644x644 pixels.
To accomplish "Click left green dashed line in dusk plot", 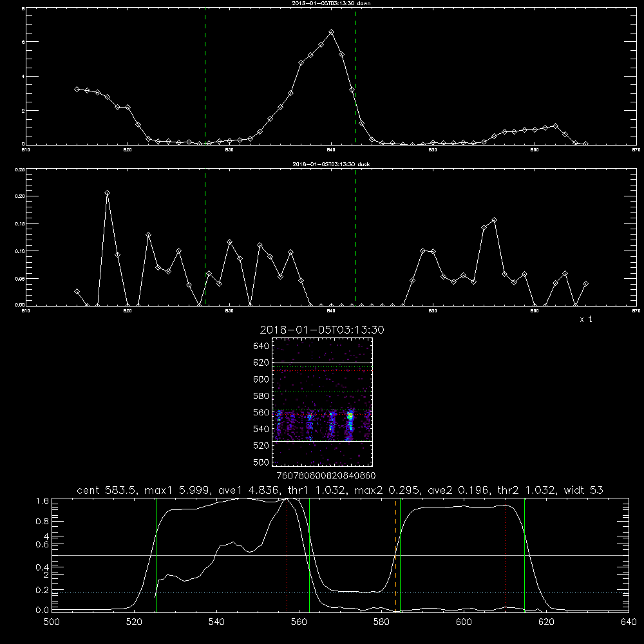I will tap(205, 237).
